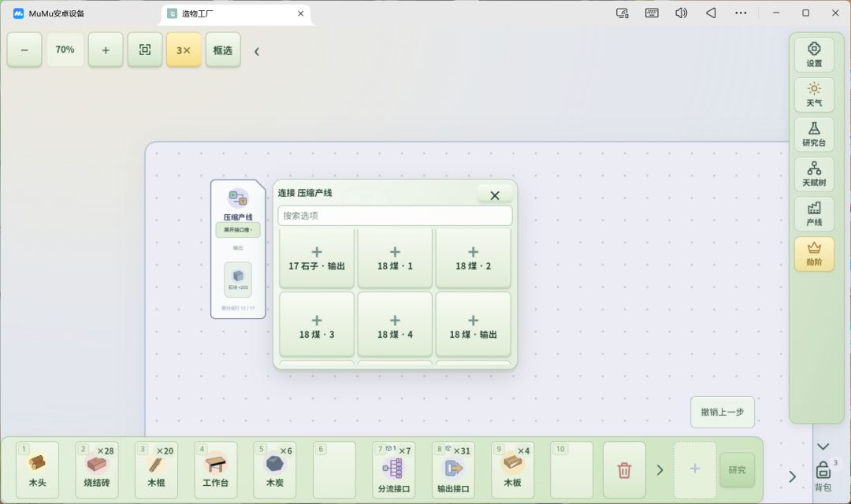Collapse right sidebar with the down chevron
Image resolution: width=851 pixels, height=504 pixels.
coord(823,447)
